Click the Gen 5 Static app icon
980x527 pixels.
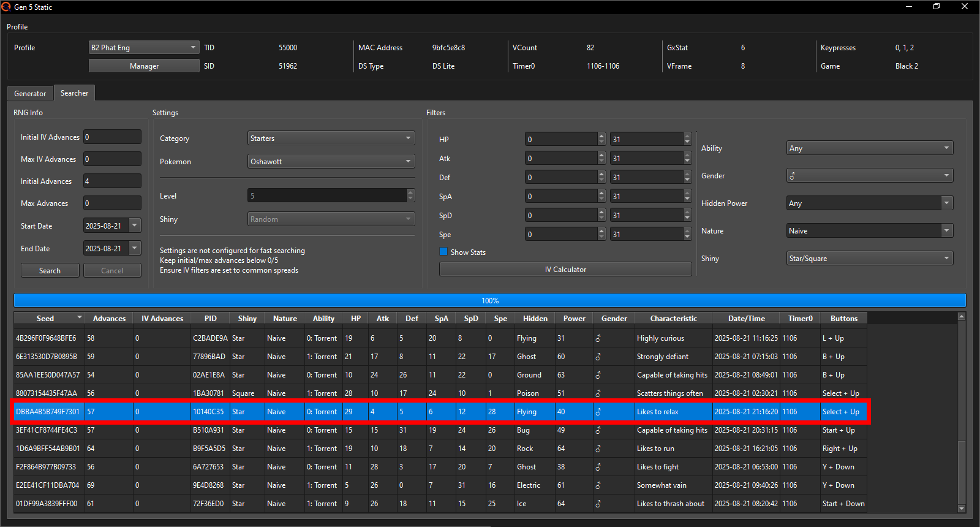click(6, 7)
